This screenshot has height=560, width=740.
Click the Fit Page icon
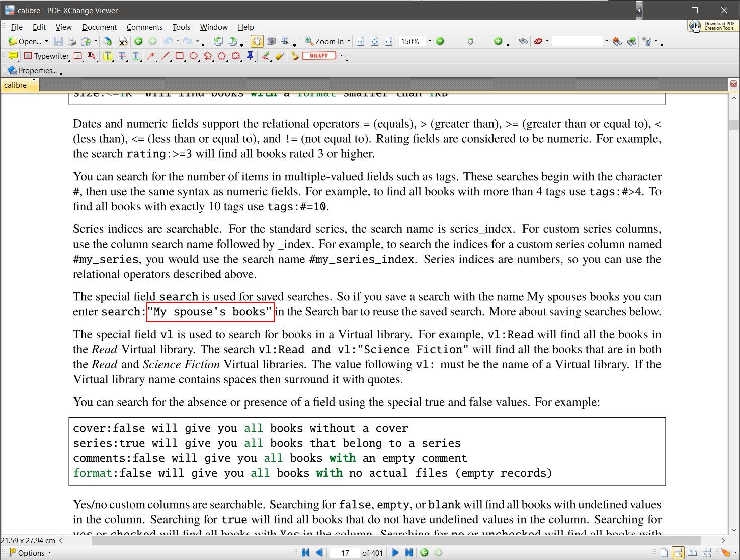(x=375, y=41)
